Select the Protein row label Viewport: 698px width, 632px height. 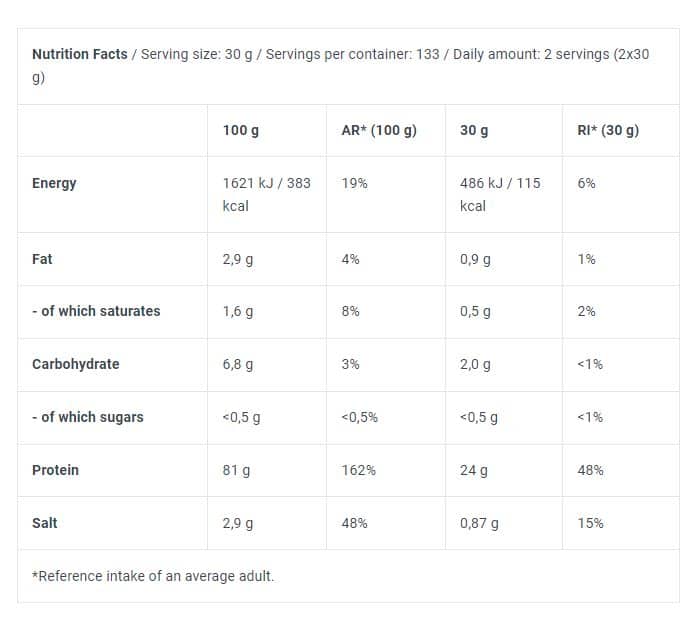(55, 470)
